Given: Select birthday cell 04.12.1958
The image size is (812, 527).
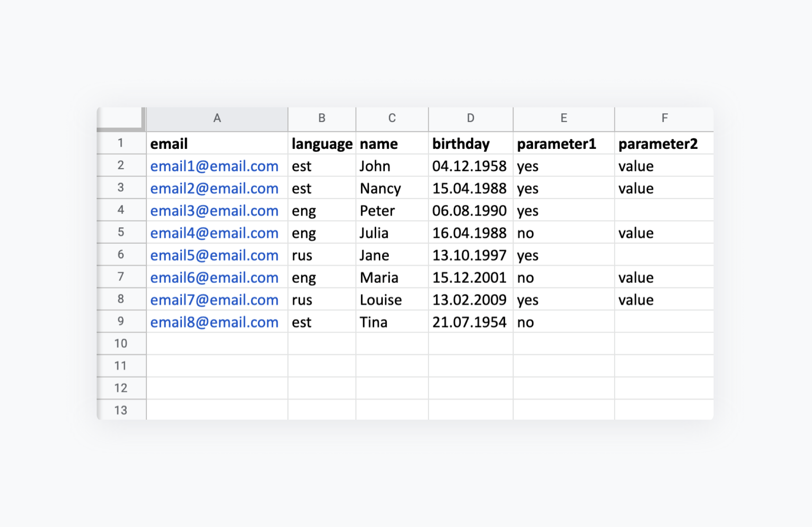Looking at the screenshot, I should (471, 166).
